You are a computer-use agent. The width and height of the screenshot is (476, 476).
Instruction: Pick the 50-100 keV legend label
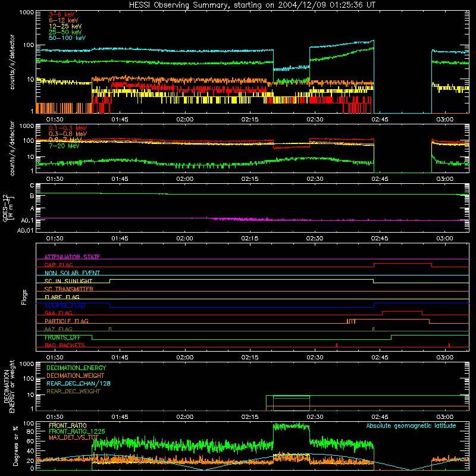tap(67, 38)
